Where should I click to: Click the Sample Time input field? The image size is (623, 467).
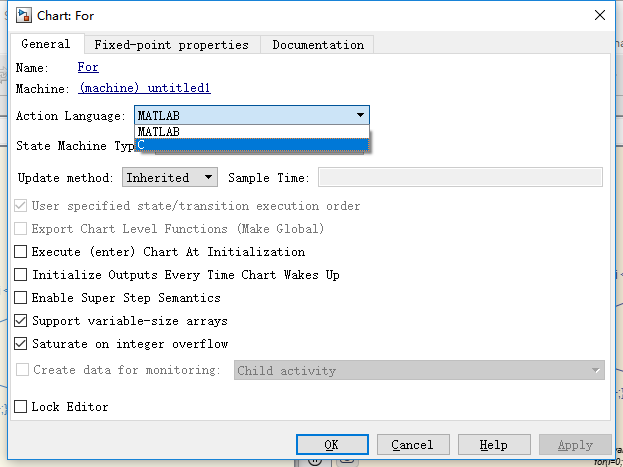click(x=460, y=177)
